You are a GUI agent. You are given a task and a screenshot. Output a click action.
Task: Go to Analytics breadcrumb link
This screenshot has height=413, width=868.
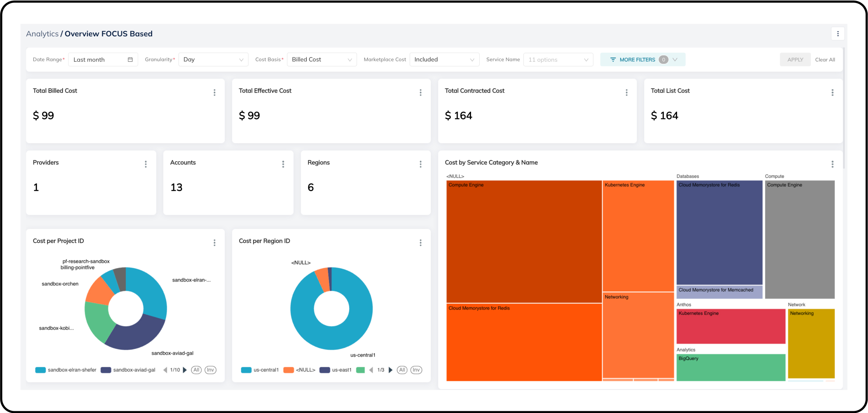click(x=42, y=34)
